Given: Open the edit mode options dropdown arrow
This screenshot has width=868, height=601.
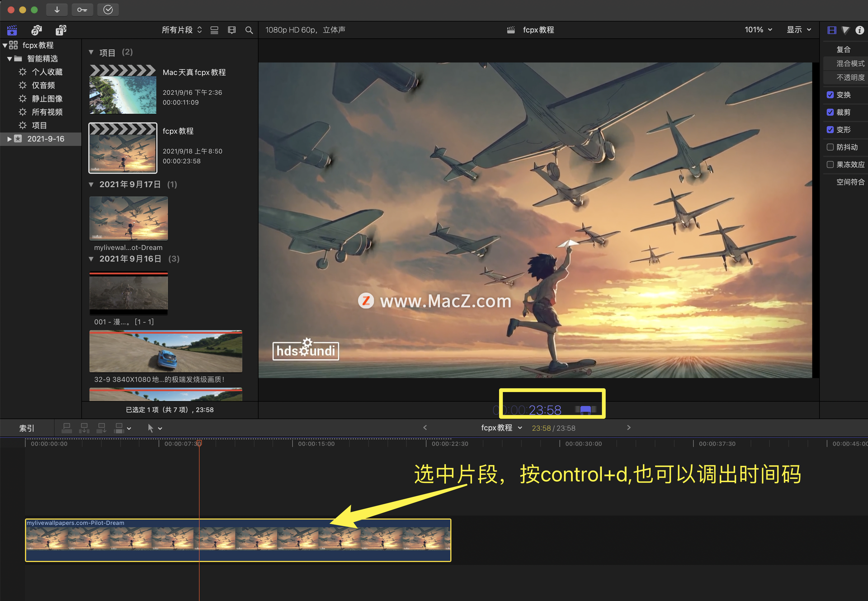Looking at the screenshot, I should (x=129, y=428).
